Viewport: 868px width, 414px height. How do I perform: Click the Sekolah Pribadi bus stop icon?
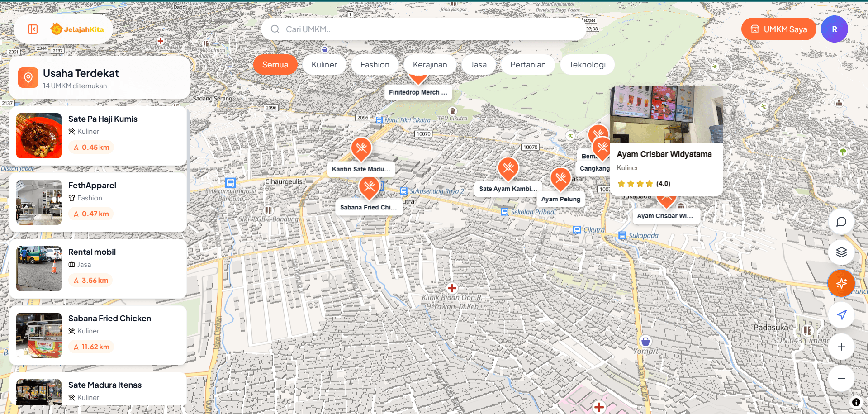505,212
